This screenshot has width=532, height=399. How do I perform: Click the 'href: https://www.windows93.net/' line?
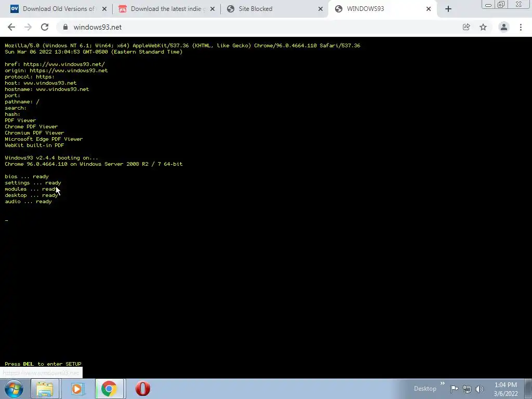pos(55,64)
